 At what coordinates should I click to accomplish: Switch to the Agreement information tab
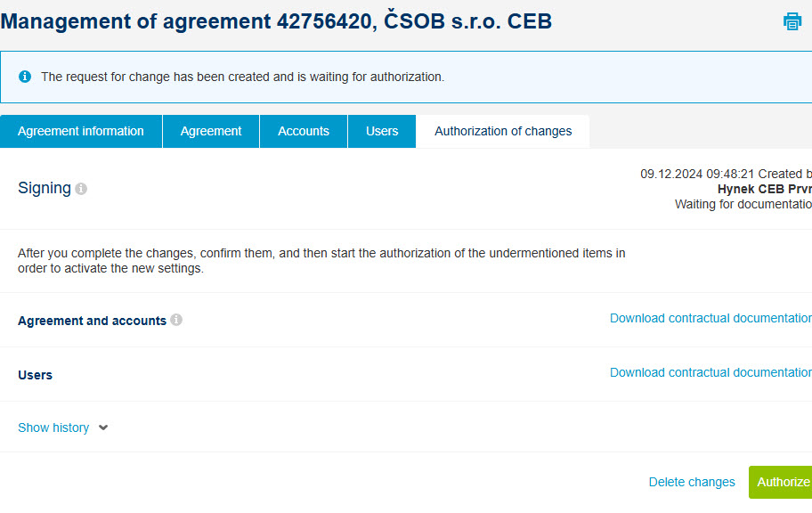[81, 131]
